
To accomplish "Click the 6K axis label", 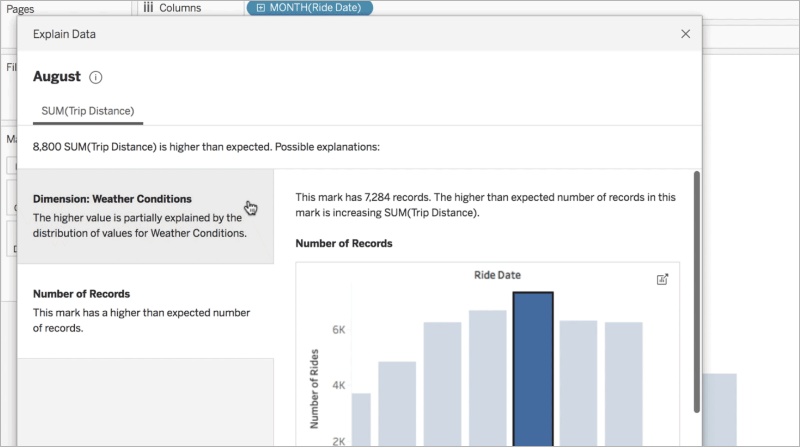I will [x=339, y=330].
